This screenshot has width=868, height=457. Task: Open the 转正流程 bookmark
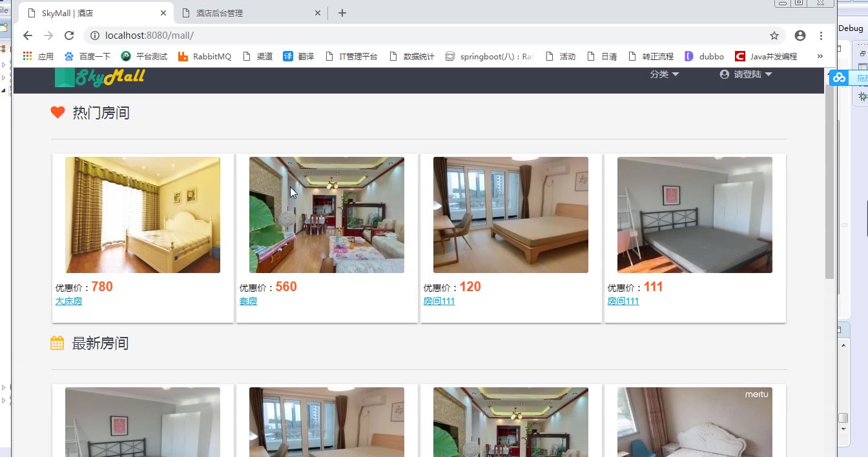tap(650, 56)
